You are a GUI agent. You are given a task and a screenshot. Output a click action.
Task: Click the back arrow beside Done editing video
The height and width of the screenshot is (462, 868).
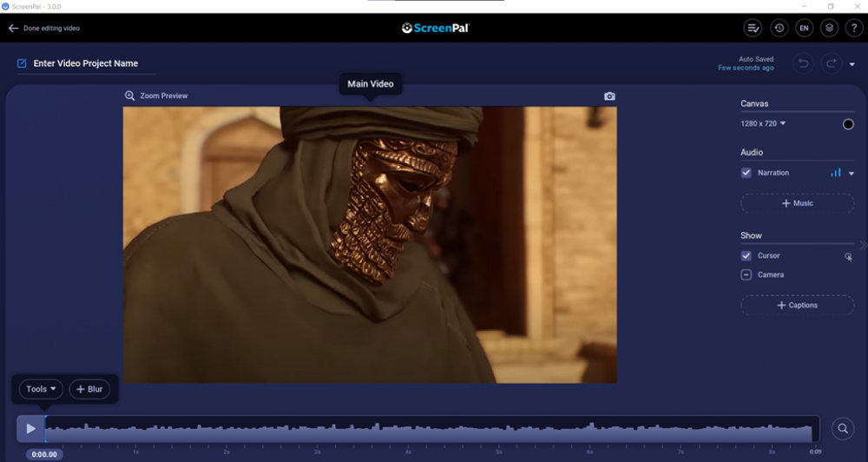(13, 29)
